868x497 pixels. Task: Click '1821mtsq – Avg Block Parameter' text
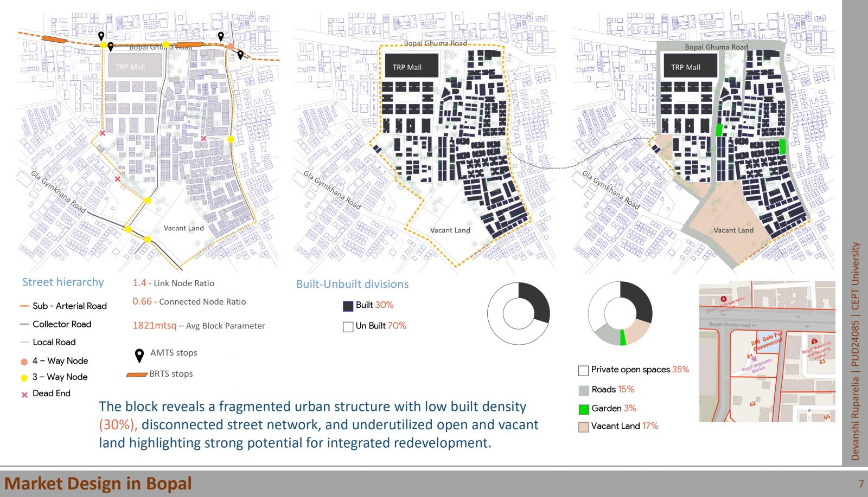(x=199, y=326)
